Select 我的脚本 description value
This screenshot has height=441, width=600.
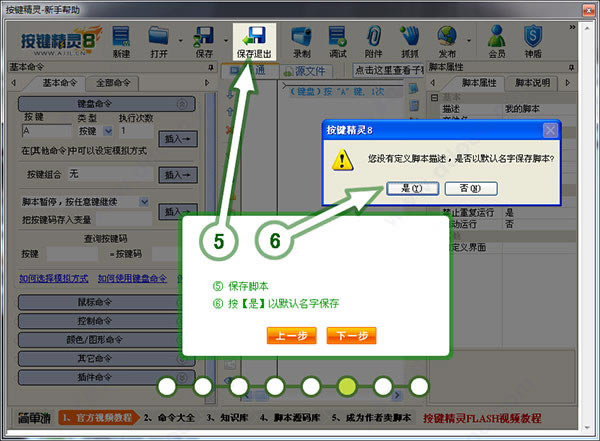522,109
